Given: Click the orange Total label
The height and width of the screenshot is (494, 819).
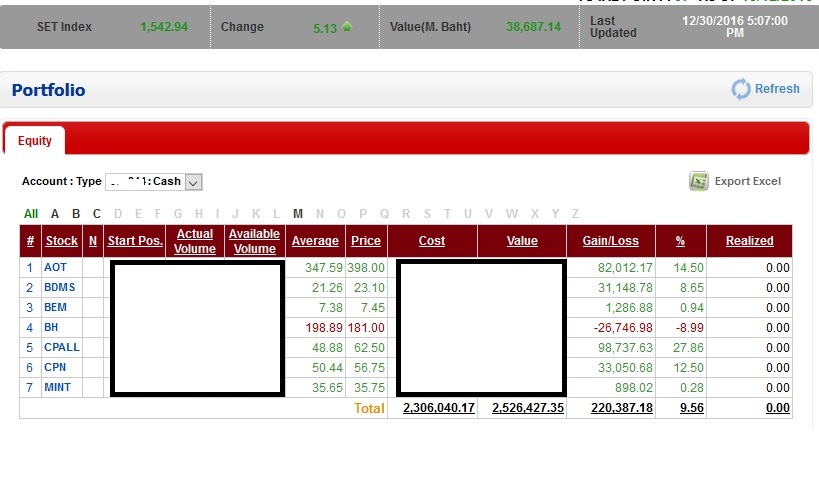Looking at the screenshot, I should (369, 408).
